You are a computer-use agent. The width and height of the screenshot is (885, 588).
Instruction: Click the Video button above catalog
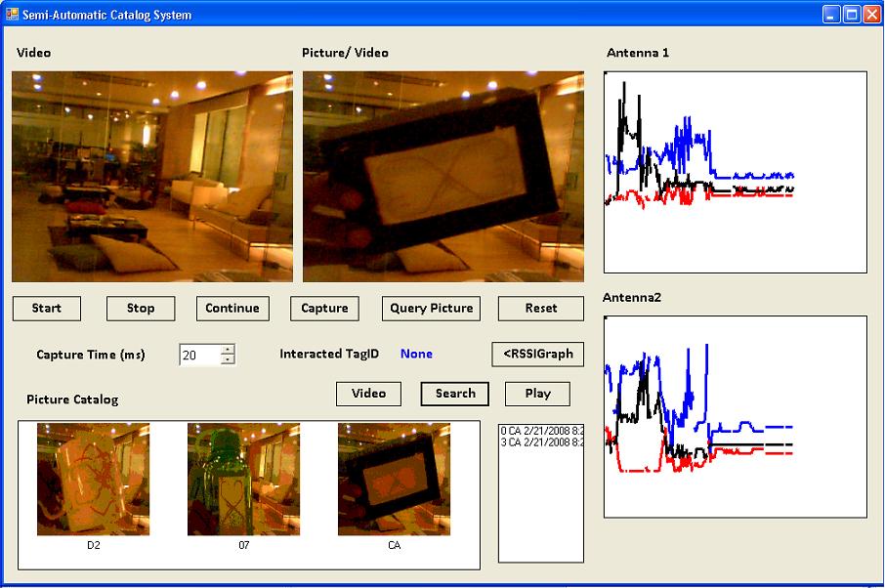point(369,394)
